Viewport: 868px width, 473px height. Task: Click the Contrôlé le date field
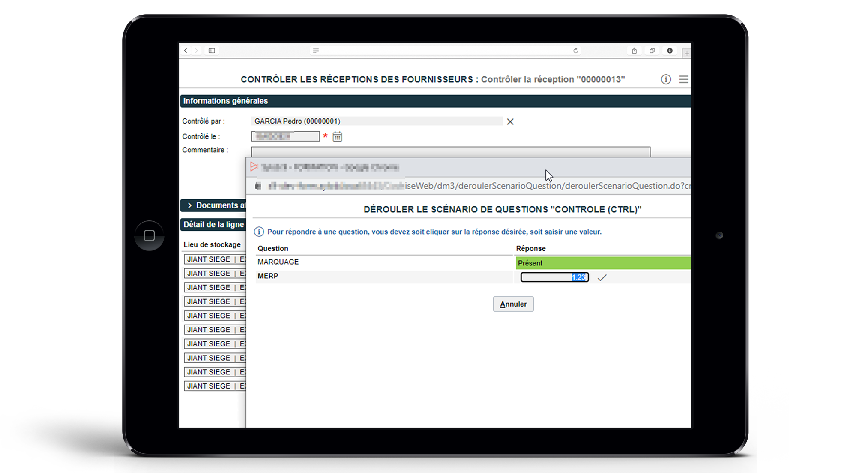pos(285,136)
